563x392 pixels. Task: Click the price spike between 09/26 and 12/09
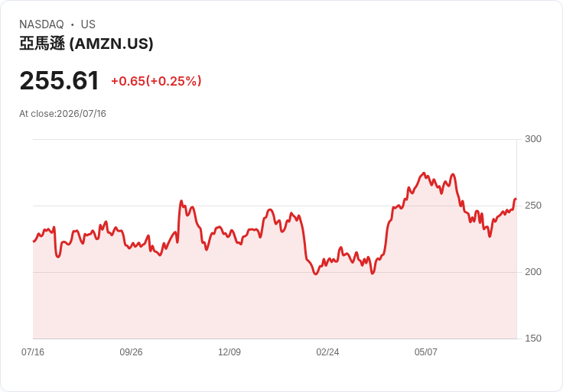181,201
